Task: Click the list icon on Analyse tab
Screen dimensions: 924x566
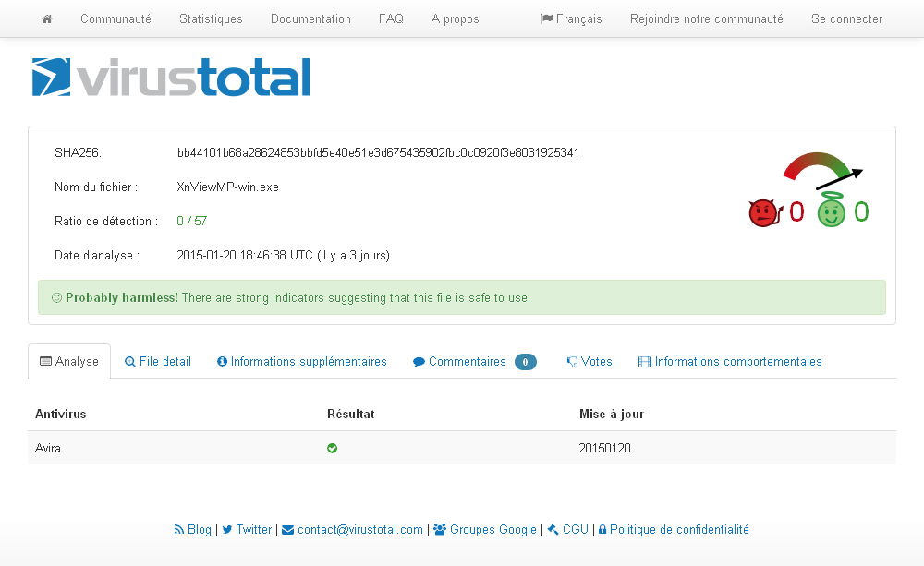Action: click(x=45, y=361)
